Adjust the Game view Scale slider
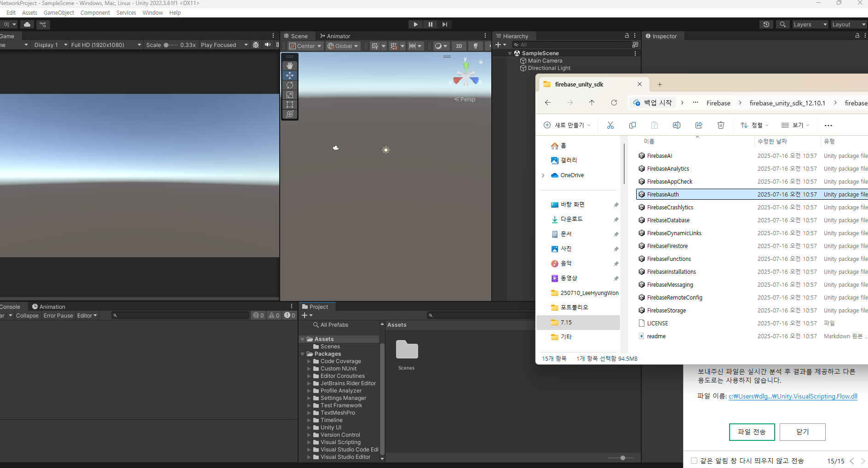Screen dimensions: 868x468 point(170,45)
